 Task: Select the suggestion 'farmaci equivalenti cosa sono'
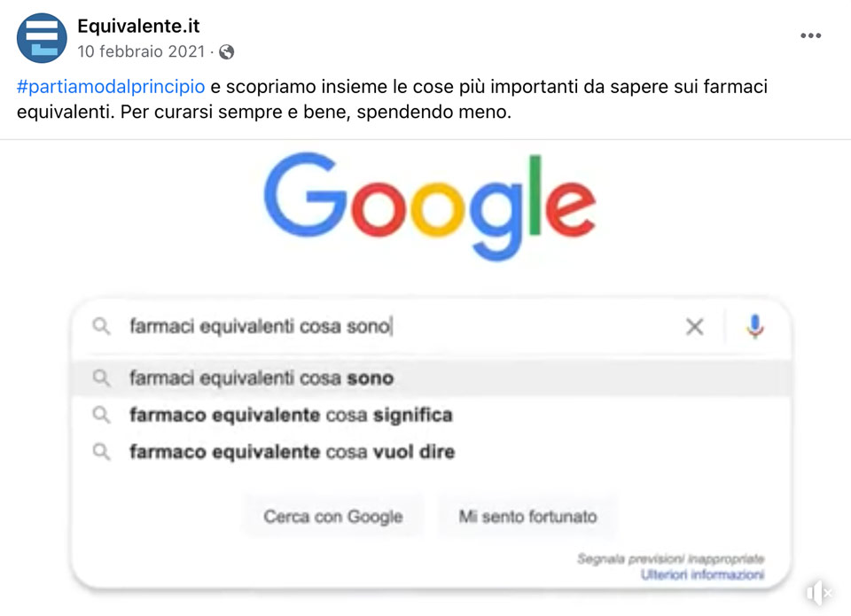[x=262, y=378]
